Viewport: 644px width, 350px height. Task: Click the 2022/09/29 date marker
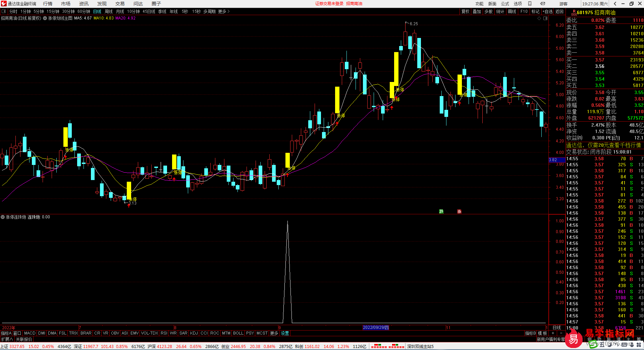(376, 327)
